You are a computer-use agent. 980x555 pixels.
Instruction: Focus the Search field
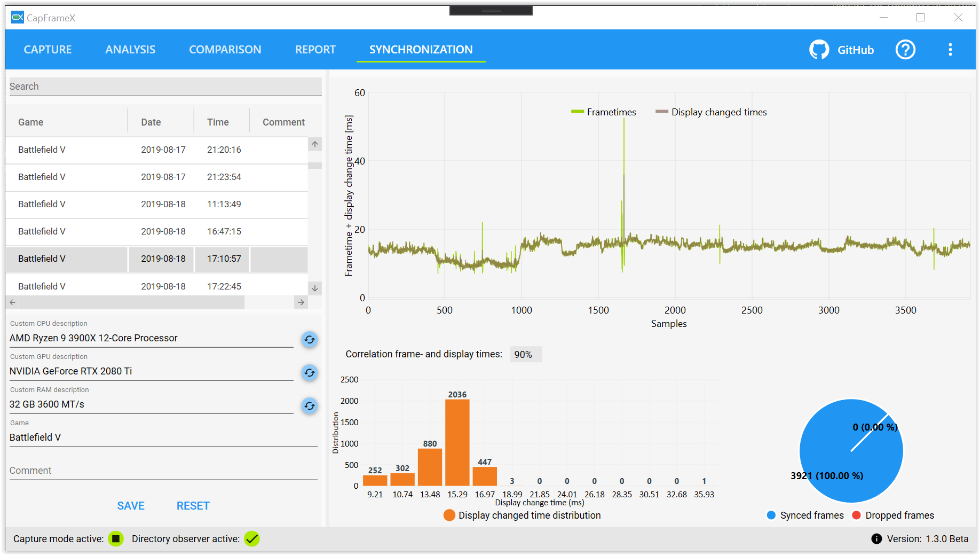[x=165, y=87]
